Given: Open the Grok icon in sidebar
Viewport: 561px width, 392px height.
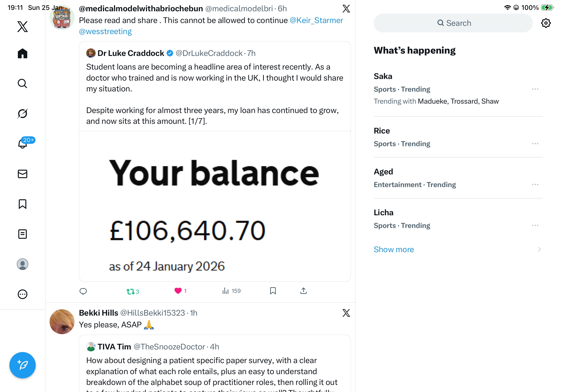Looking at the screenshot, I should 23,114.
